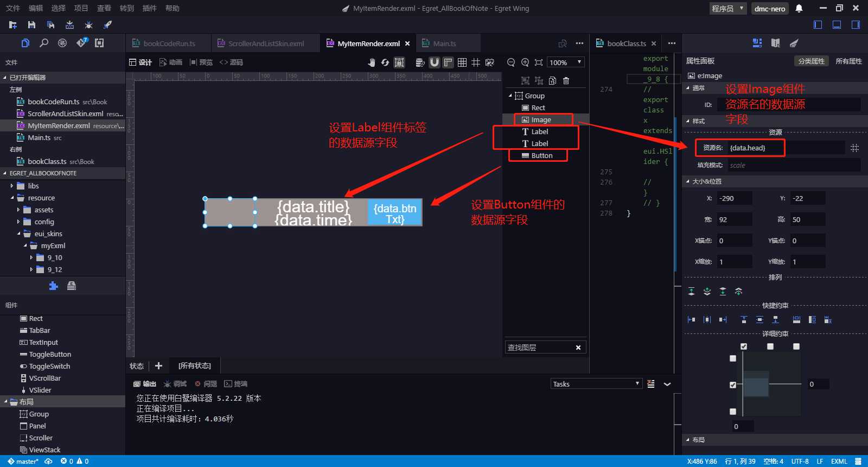Close the MyItemRender.exml tab
This screenshot has width=868, height=467.
[407, 43]
